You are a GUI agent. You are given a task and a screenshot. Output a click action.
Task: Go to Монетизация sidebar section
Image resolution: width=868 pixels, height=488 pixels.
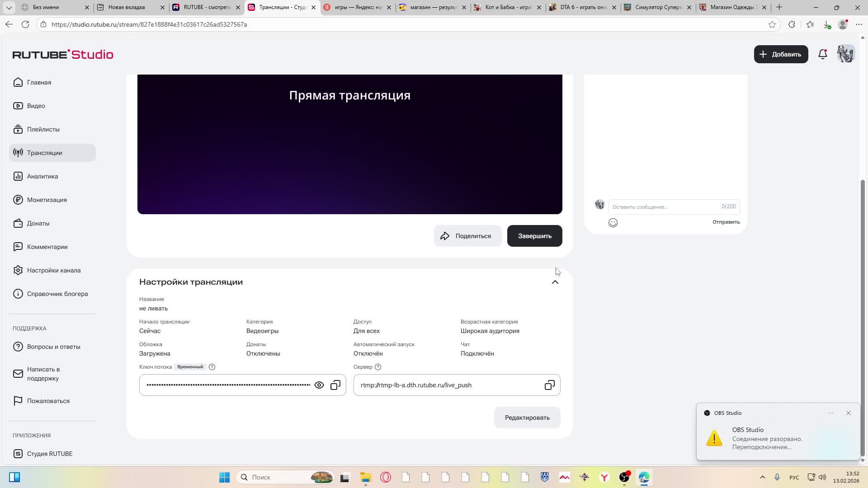[47, 200]
